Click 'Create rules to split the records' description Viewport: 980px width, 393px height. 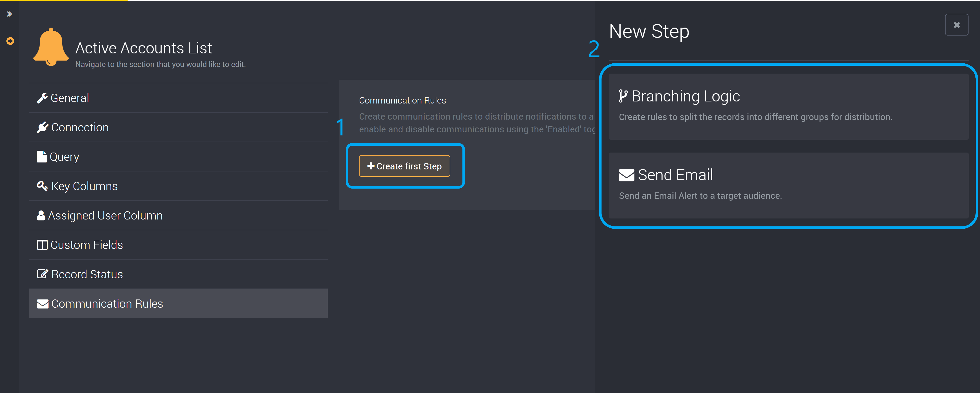(x=755, y=117)
